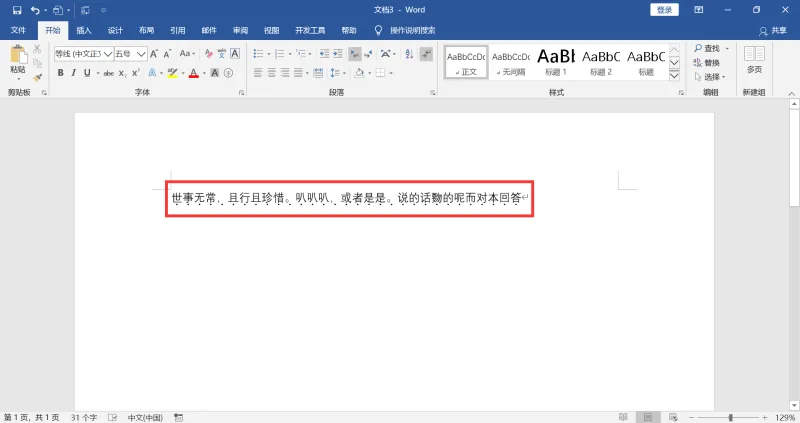Increase font size with grow font icon
The width and height of the screenshot is (800, 423).
coord(154,54)
